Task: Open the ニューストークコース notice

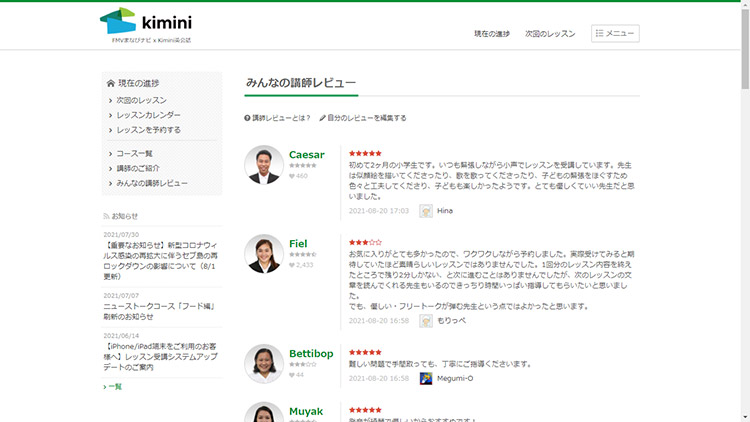Action: (159, 311)
